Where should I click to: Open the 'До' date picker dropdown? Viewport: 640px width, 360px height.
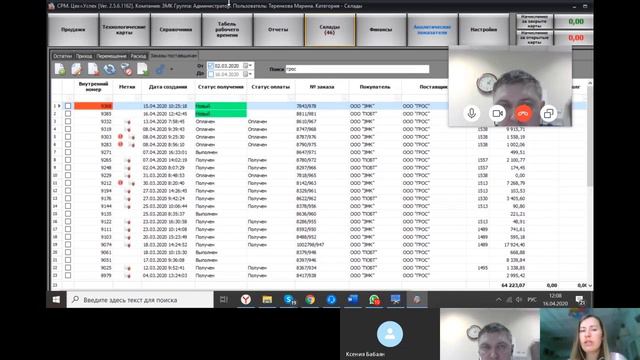click(248, 74)
